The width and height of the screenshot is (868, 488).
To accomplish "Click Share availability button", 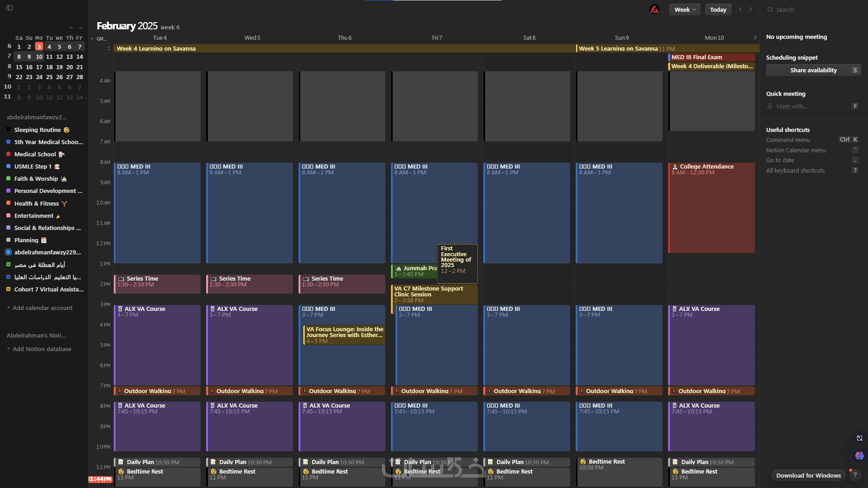I will (x=813, y=70).
